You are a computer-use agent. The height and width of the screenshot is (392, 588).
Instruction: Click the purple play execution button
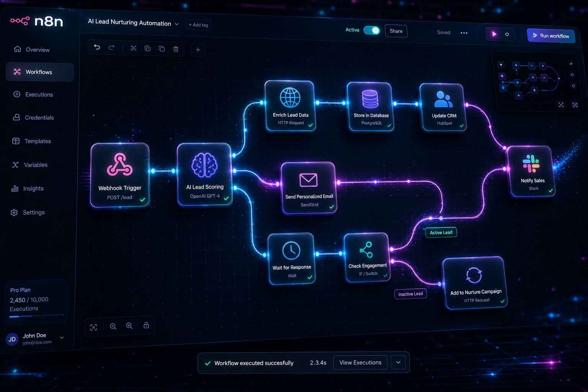pyautogui.click(x=494, y=34)
